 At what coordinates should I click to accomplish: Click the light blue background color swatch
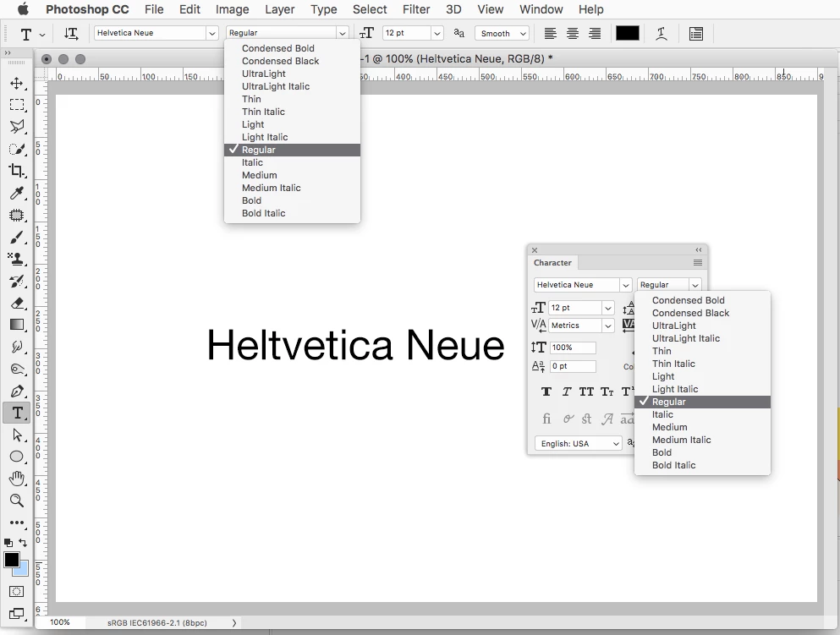click(23, 571)
